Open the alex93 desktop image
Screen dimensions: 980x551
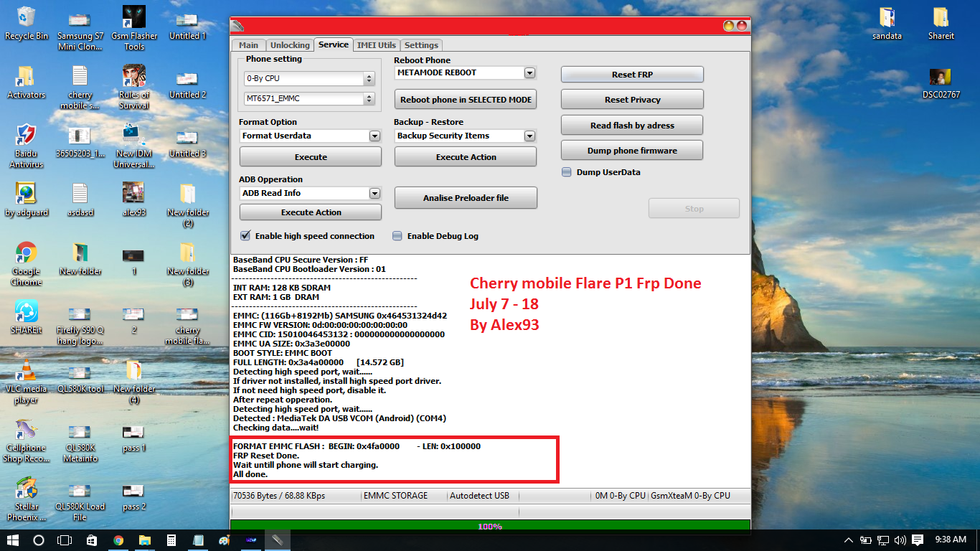point(134,199)
